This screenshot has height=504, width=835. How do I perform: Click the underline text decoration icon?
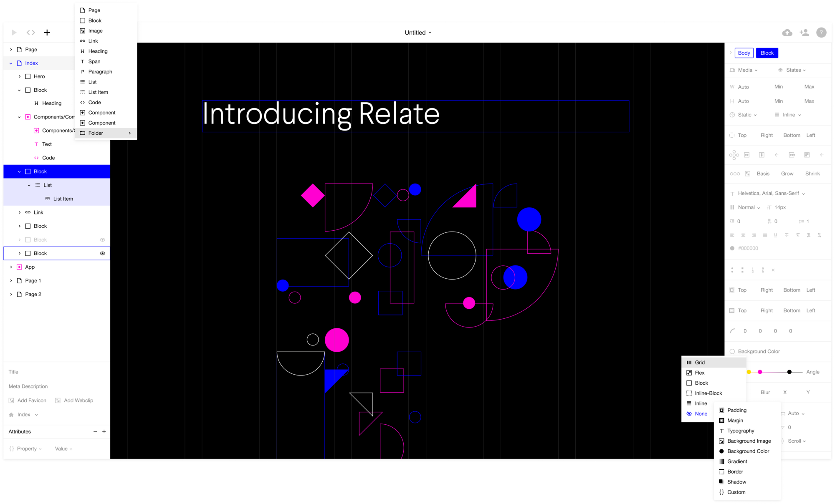pos(775,235)
